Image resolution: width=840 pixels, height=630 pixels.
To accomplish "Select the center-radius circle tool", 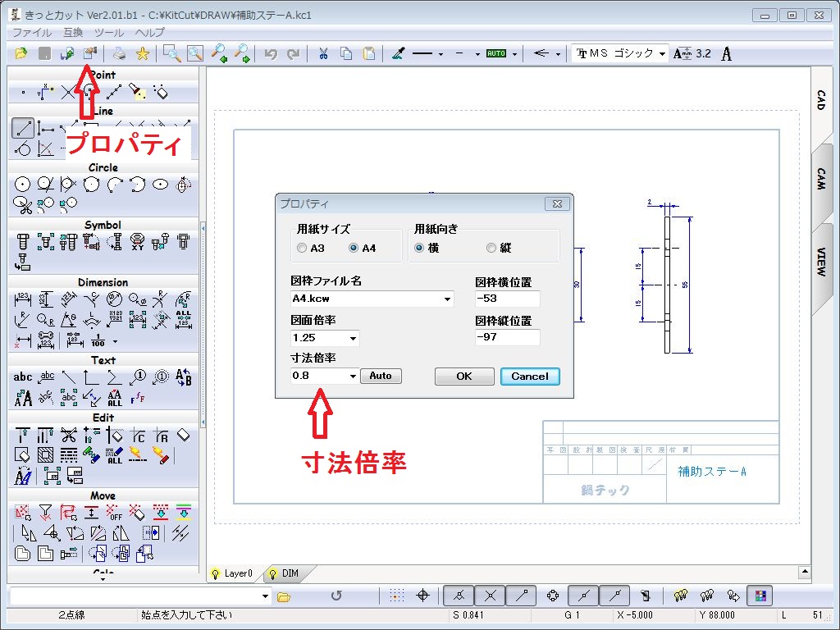I will 22,185.
